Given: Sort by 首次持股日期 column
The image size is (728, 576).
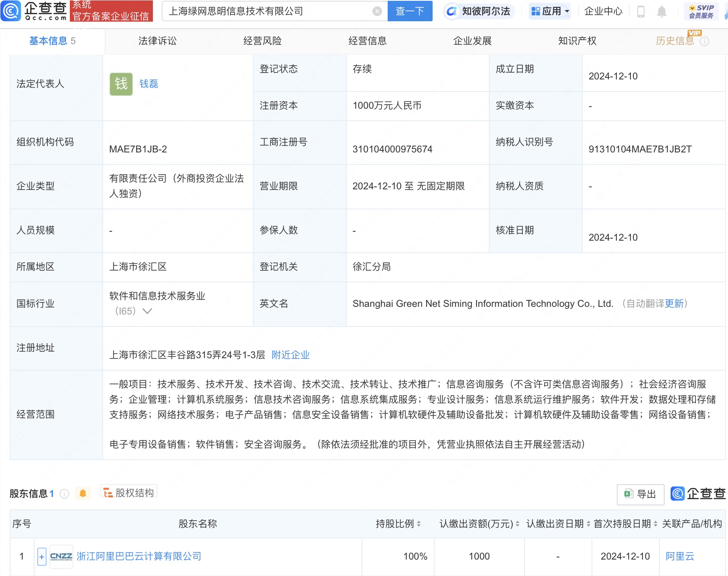Looking at the screenshot, I should pyautogui.click(x=655, y=524).
